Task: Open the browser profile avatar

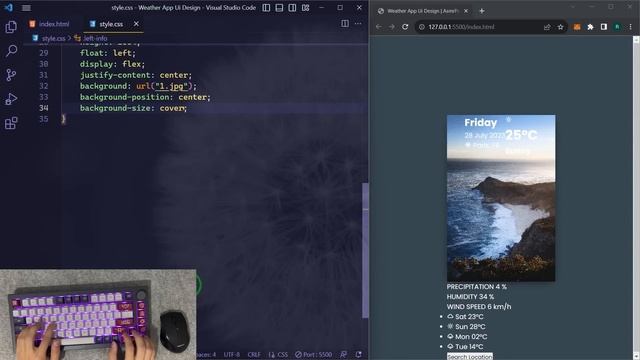Action: click(617, 27)
